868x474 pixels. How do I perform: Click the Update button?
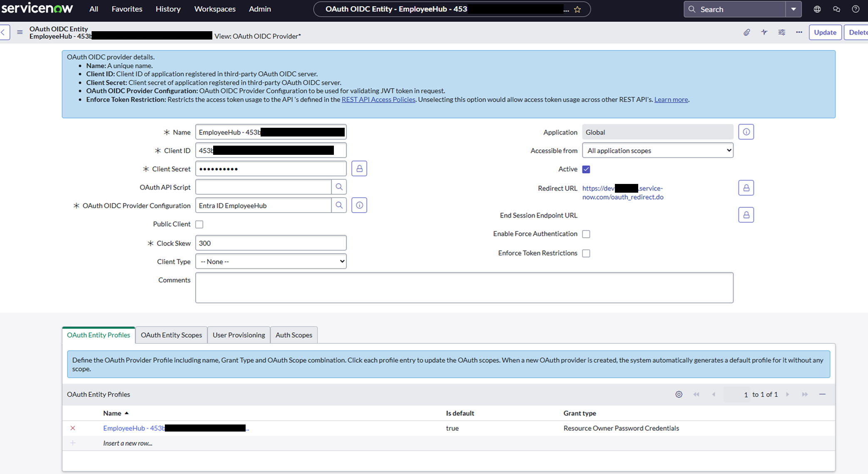(x=825, y=32)
